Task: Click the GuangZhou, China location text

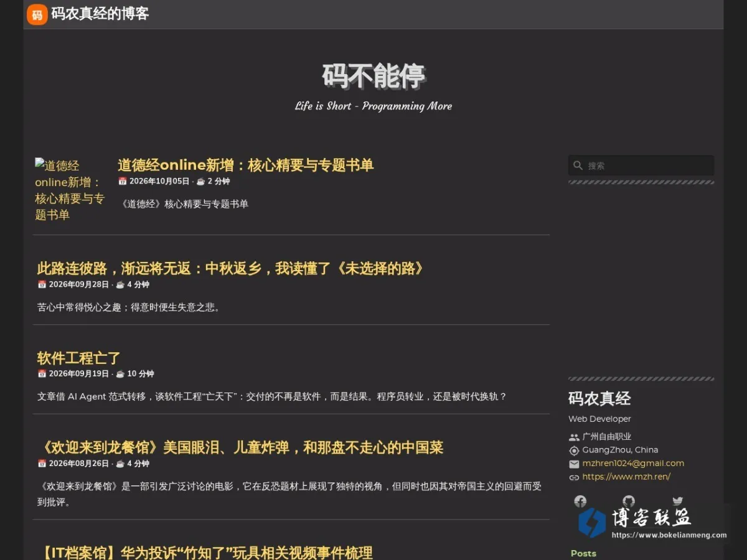Action: (x=620, y=450)
